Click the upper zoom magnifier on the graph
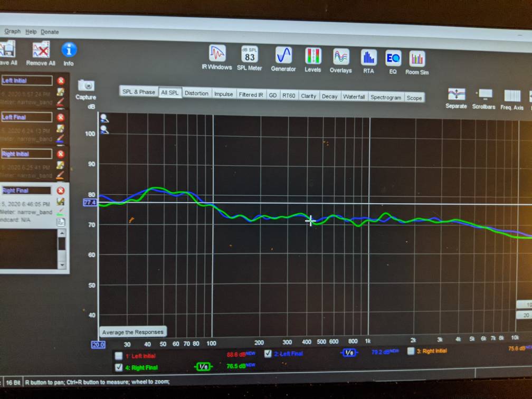 point(104,118)
